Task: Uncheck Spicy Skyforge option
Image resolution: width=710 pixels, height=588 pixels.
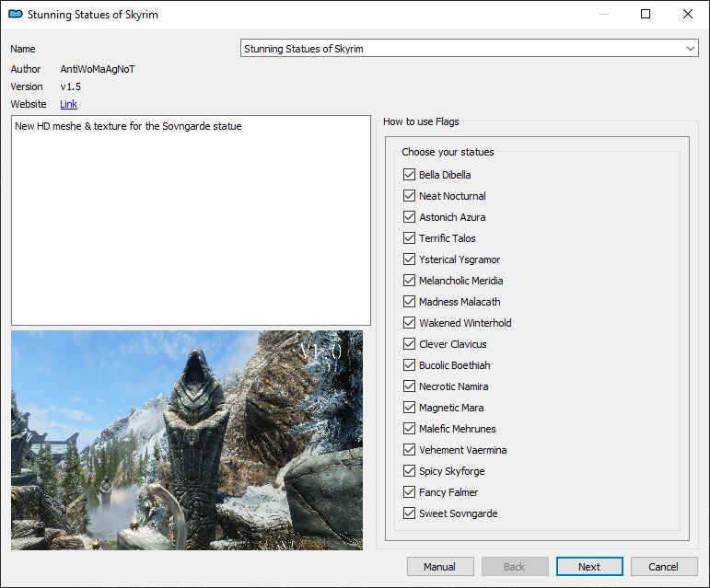Action: 409,471
